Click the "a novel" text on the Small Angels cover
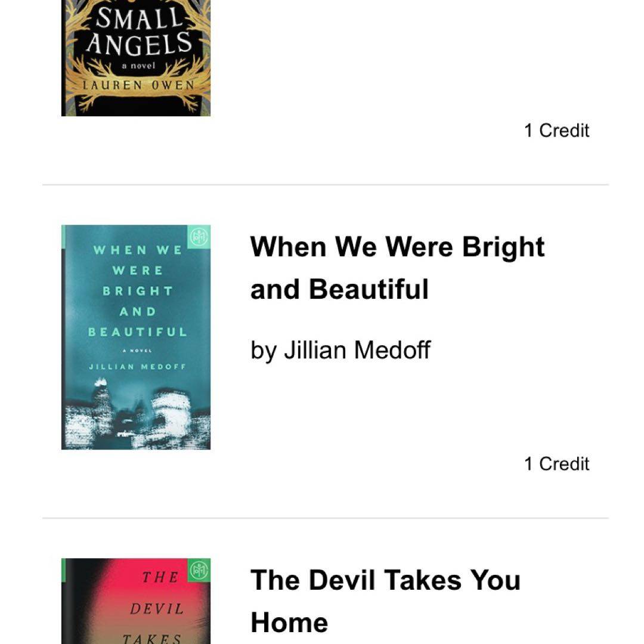644x644 pixels. click(138, 66)
